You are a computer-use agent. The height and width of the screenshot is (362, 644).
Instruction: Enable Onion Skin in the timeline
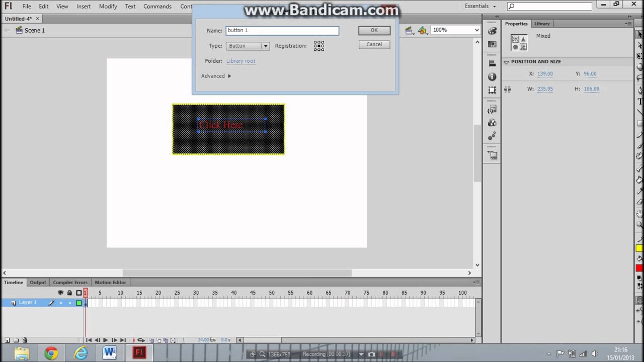pos(152,340)
